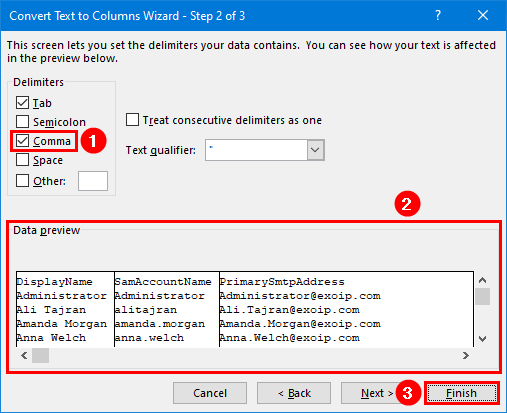Click the Amanda Morgan preview cell
The width and height of the screenshot is (507, 413).
tap(62, 324)
